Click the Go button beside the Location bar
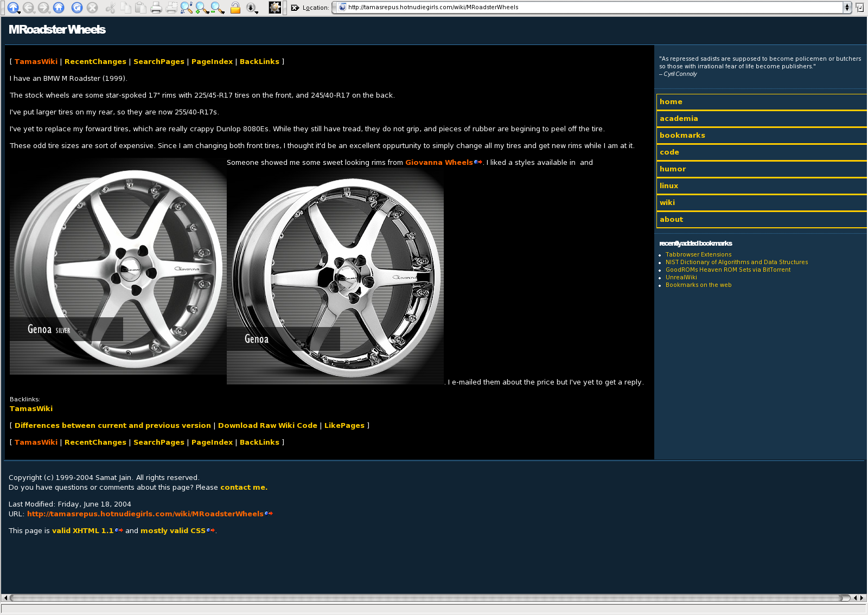 click(859, 8)
